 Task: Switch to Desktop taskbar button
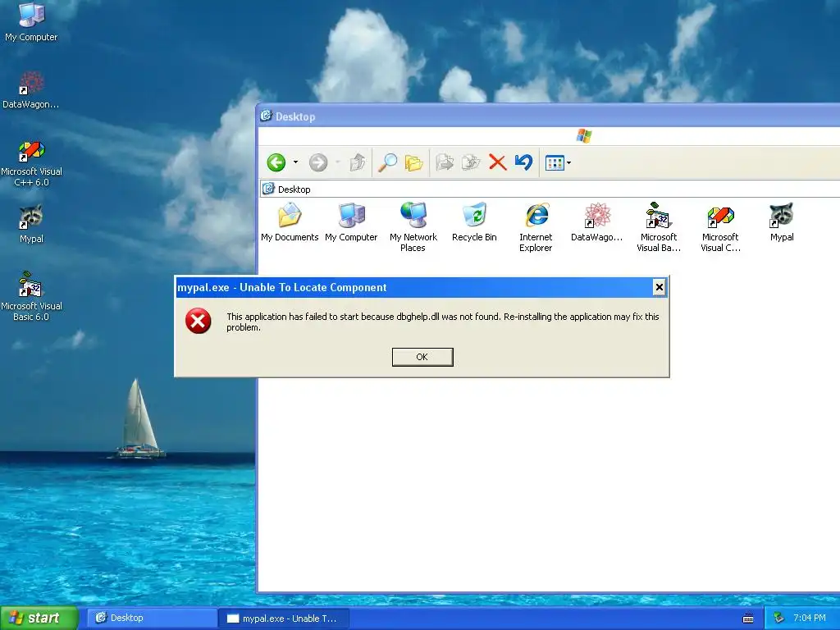tap(152, 619)
